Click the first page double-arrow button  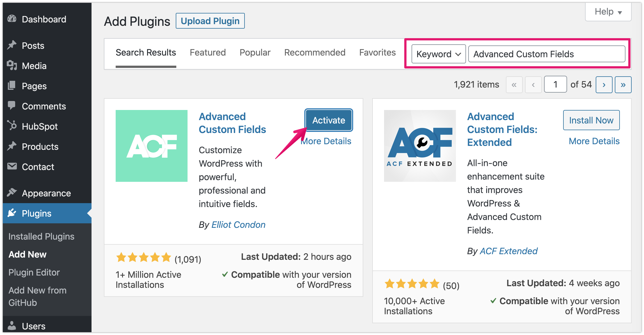(x=514, y=85)
